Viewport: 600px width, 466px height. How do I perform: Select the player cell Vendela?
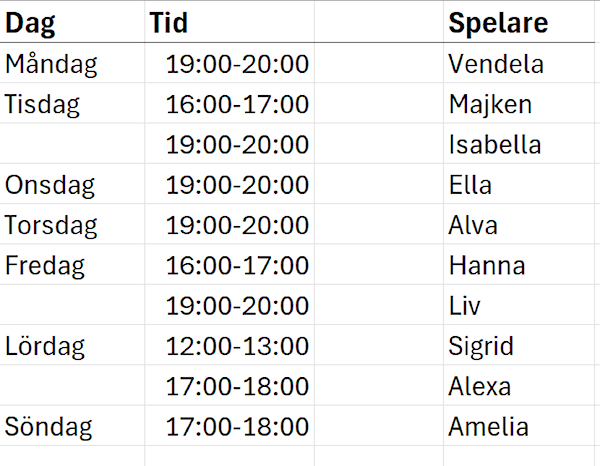coord(496,65)
